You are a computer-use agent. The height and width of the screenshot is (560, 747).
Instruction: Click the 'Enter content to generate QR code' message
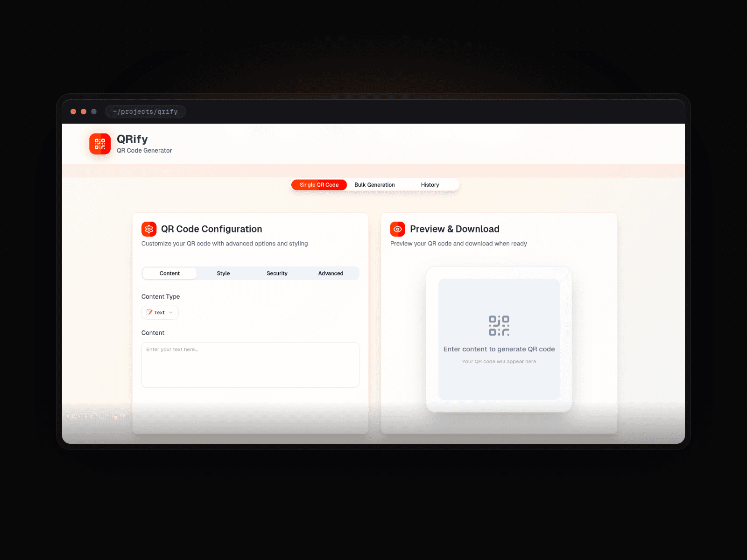(x=499, y=349)
